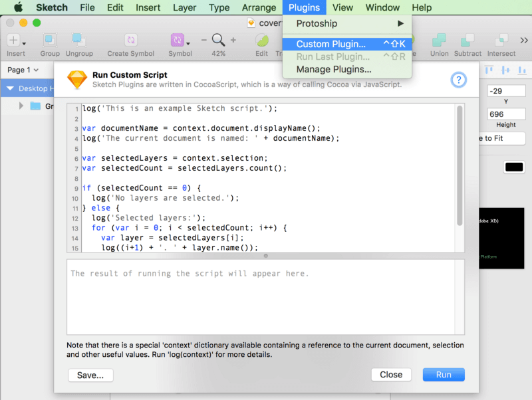Choose Manage Plugins from the menu
Viewport: 532px width, 400px height.
[332, 69]
